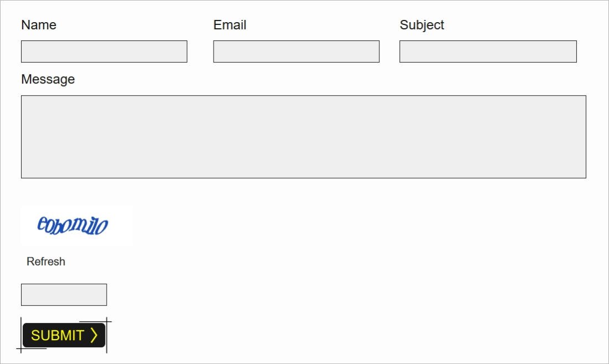Click the Email field label
The image size is (609, 364).
pos(230,25)
